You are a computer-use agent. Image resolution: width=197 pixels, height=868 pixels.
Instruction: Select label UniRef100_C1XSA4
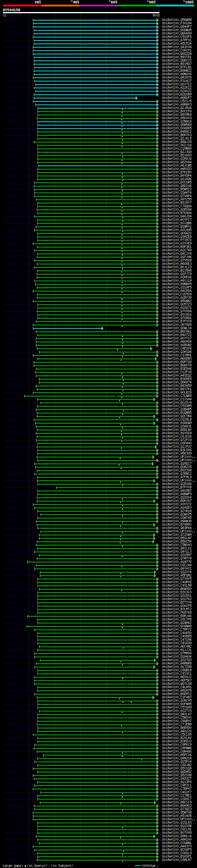coord(177,399)
